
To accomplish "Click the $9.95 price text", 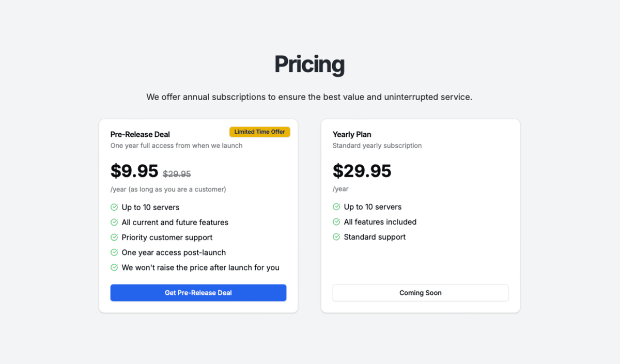I will point(134,171).
